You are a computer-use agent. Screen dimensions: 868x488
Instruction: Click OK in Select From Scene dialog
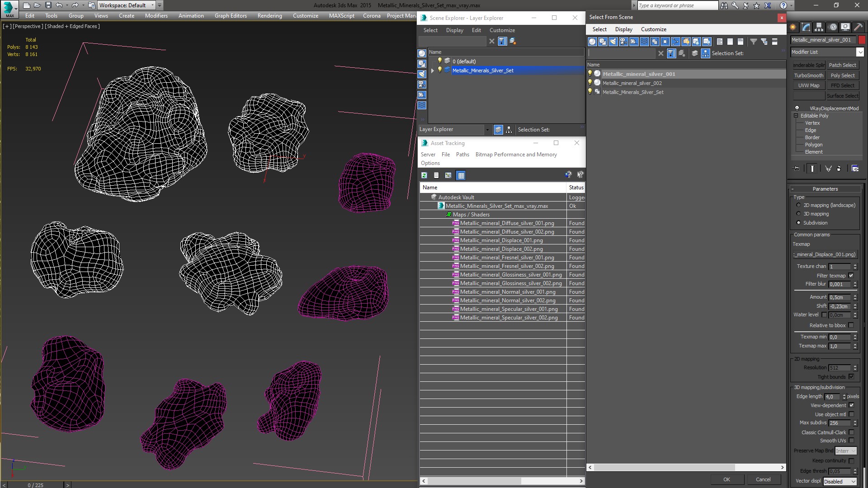[x=726, y=479]
